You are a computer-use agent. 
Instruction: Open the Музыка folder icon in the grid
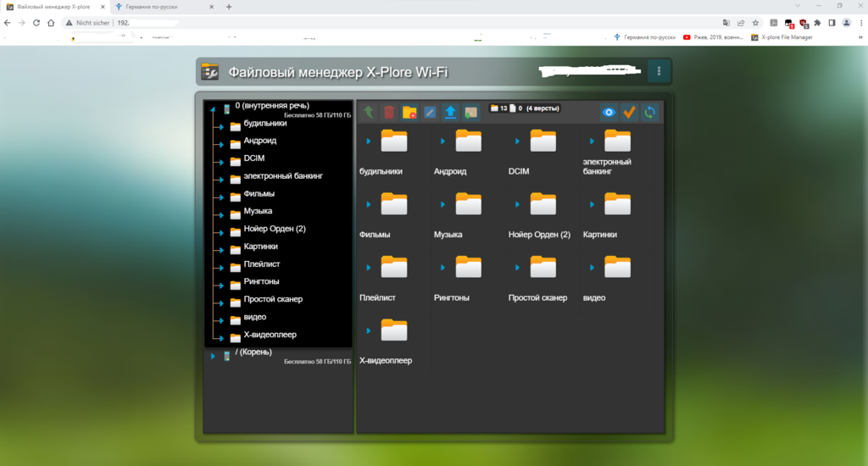pos(468,203)
